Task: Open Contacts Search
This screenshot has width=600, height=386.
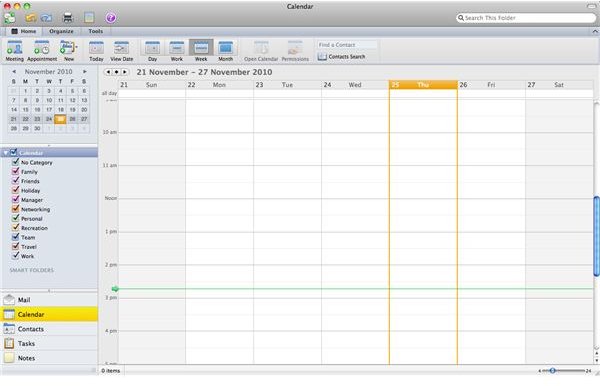Action: tap(342, 57)
